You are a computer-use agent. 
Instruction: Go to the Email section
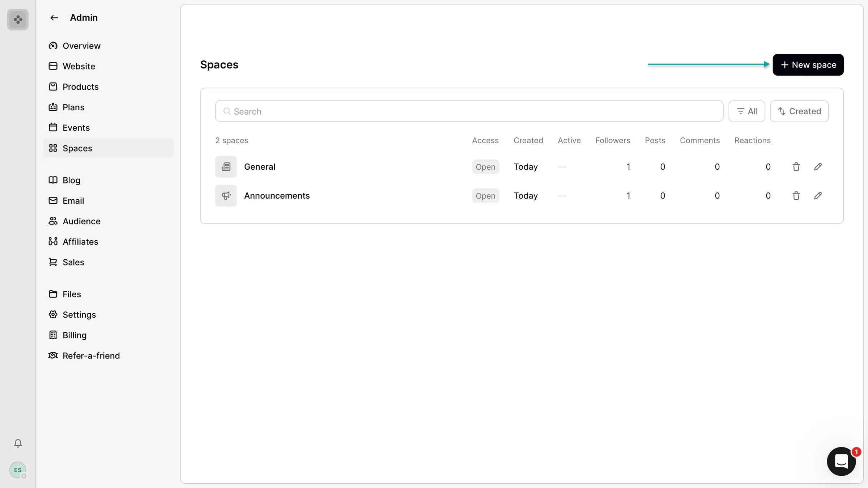(x=108, y=201)
